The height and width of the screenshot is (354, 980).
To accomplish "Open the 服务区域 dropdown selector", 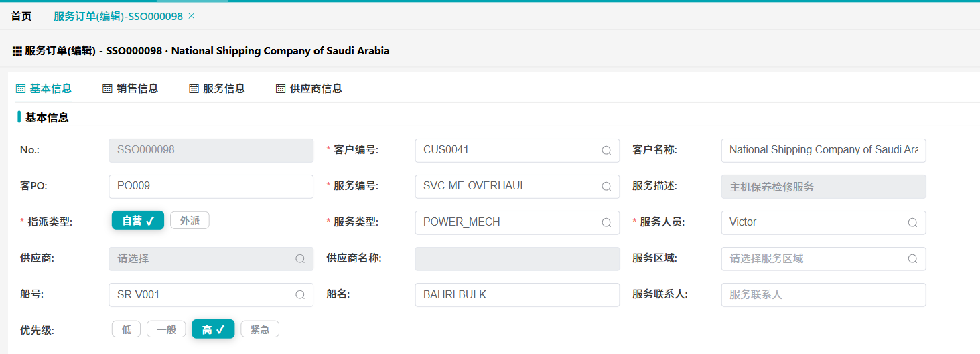I will (823, 259).
